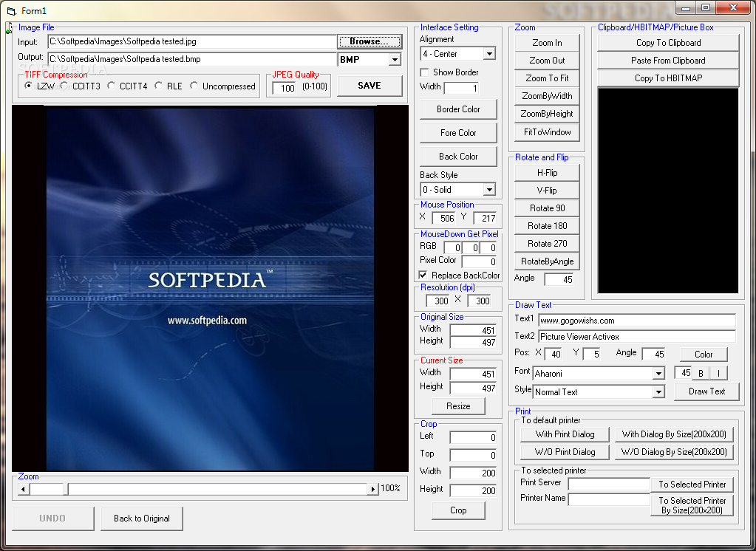Click ZoomByHeight button
This screenshot has height=551, width=756.
coord(547,114)
